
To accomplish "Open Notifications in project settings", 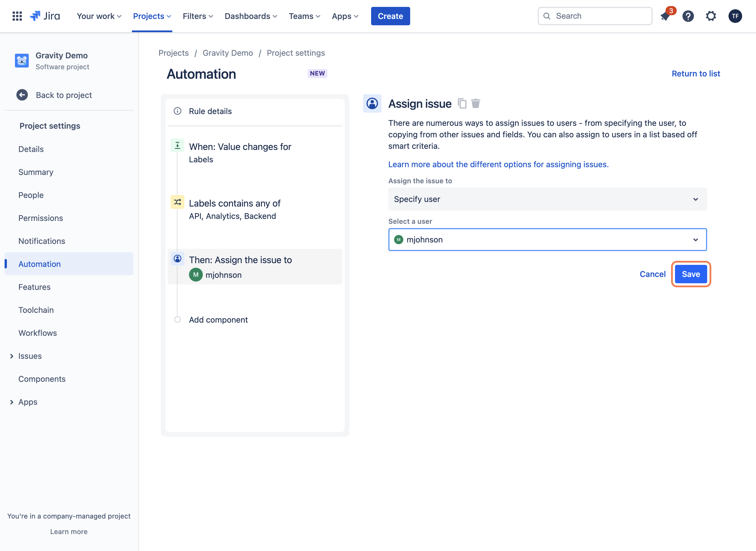I will click(42, 241).
